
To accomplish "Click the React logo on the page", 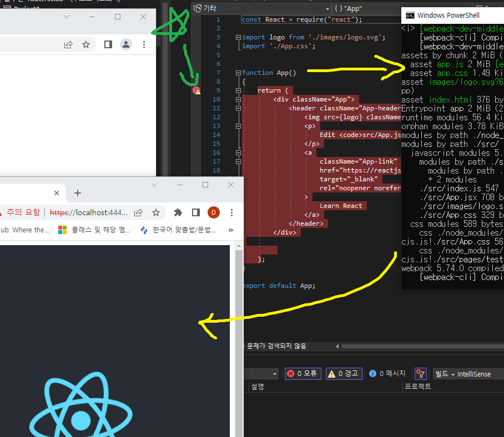I will pos(81,406).
